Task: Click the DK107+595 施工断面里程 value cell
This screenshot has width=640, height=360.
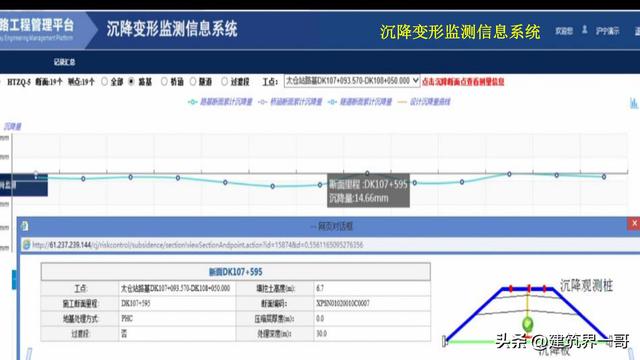Action: 177,303
